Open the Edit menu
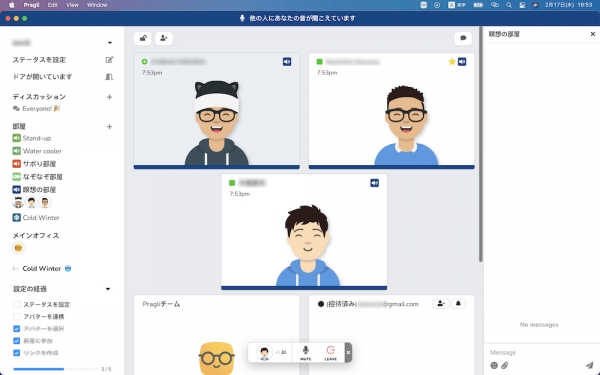The width and height of the screenshot is (600, 375). pyautogui.click(x=53, y=5)
